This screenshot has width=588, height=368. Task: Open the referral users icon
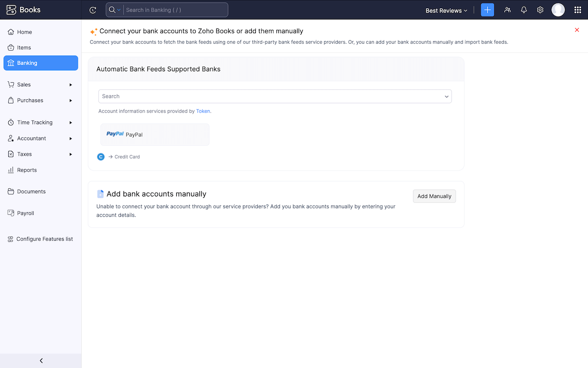click(x=507, y=10)
